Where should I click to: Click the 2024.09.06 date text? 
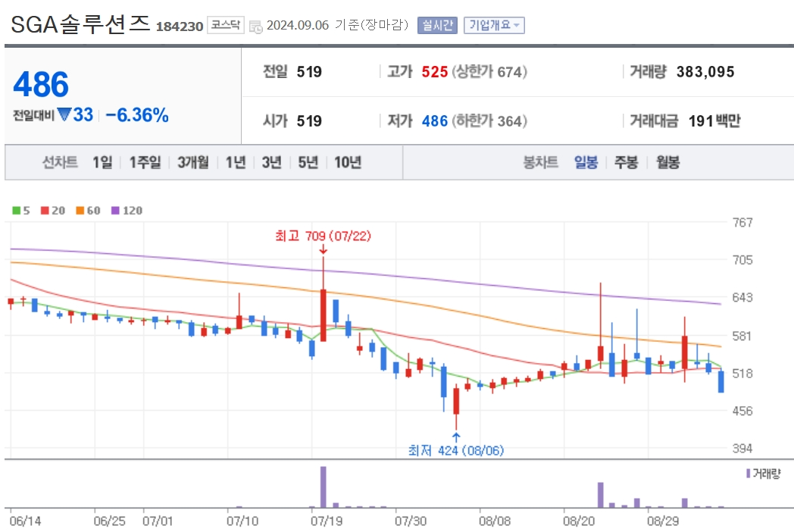coord(298,25)
